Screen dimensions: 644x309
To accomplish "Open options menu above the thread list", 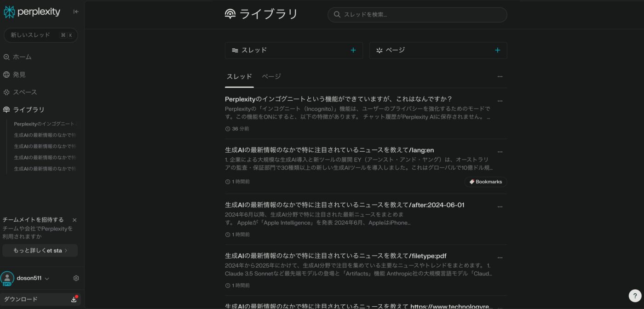I will (500, 77).
